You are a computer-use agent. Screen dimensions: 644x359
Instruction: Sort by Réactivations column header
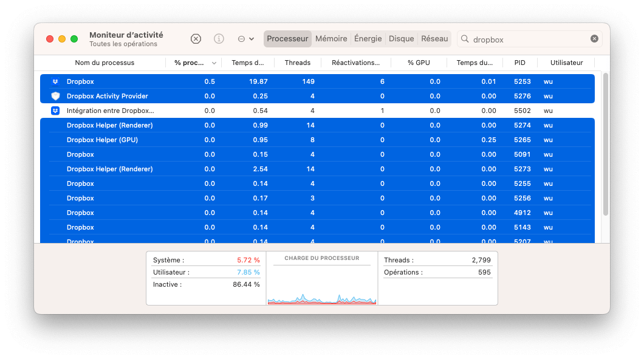tap(355, 63)
